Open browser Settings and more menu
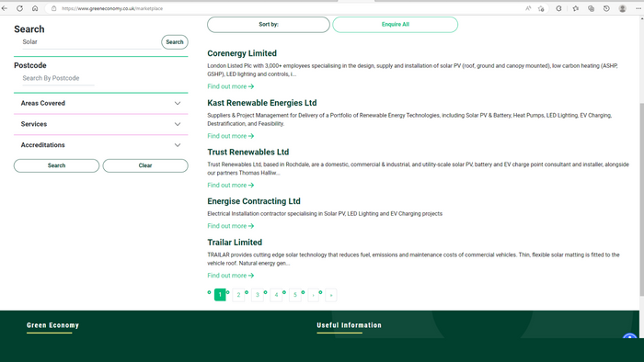644x362 pixels. 638,8
